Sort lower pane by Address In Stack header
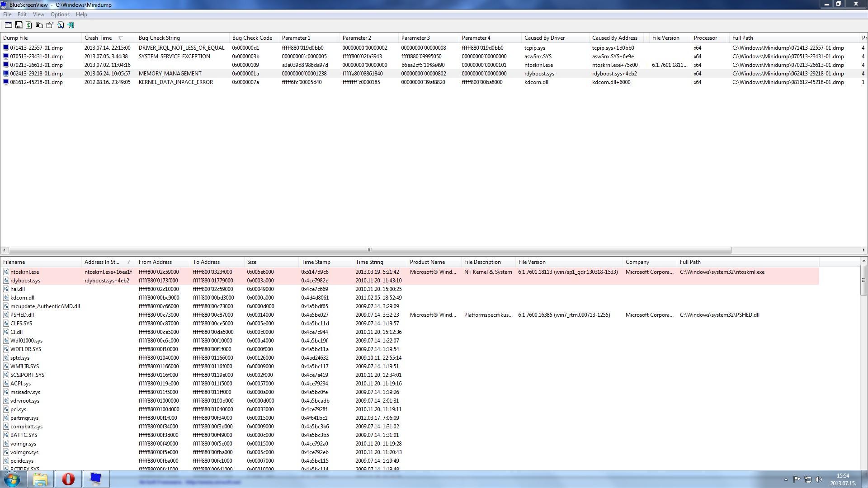 pos(108,262)
